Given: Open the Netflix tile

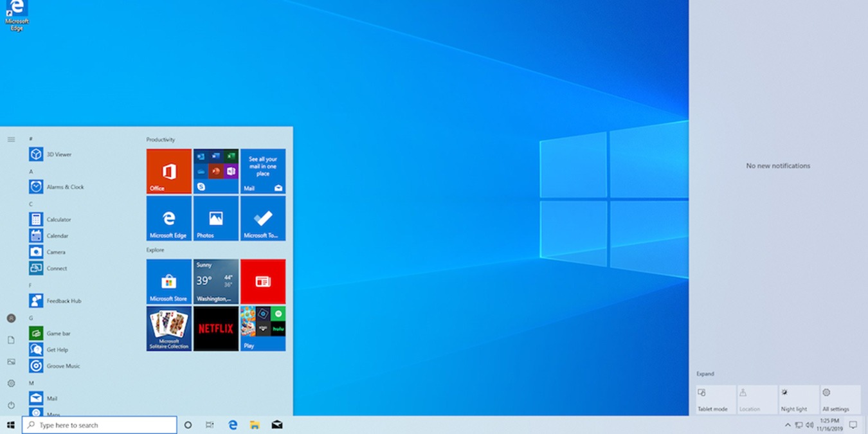Looking at the screenshot, I should [x=215, y=329].
